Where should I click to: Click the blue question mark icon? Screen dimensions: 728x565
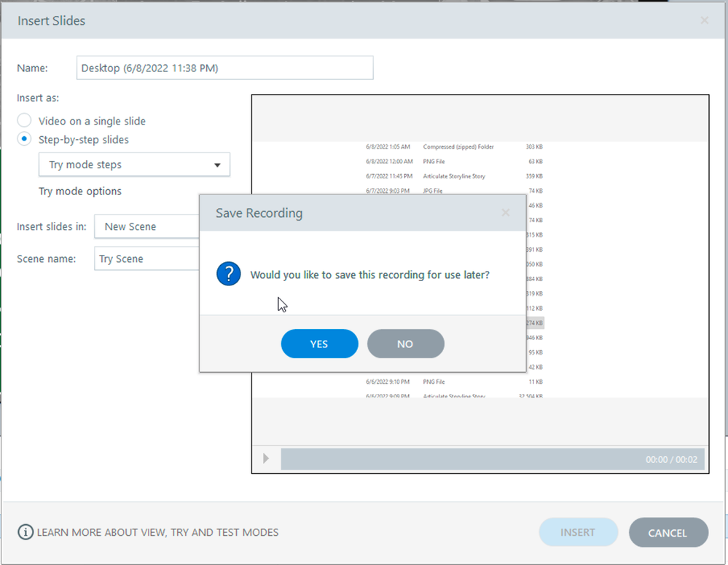(x=229, y=274)
